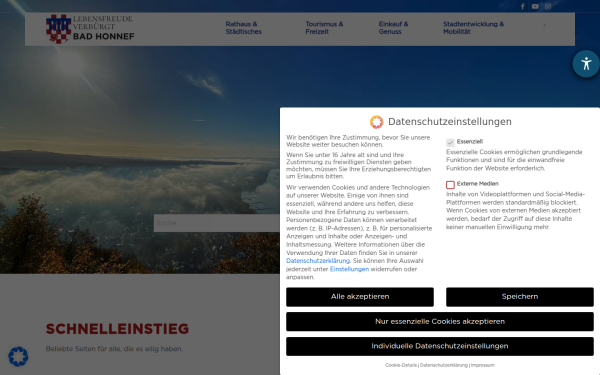Click Nur essenzielle Cookies akzeptieren
Image resolution: width=600 pixels, height=375 pixels.
coord(440,322)
